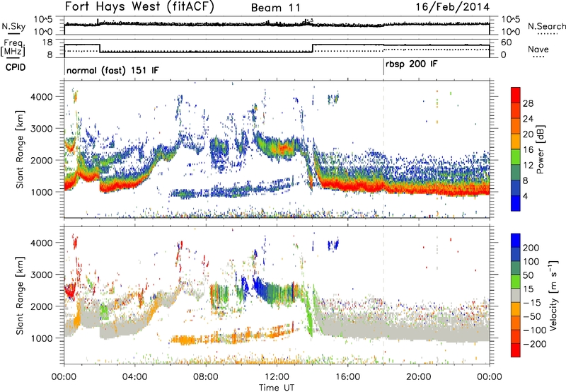This screenshot has height=392, width=566.
Task: Select the red top segment of Power colorbar
Action: coord(516,95)
